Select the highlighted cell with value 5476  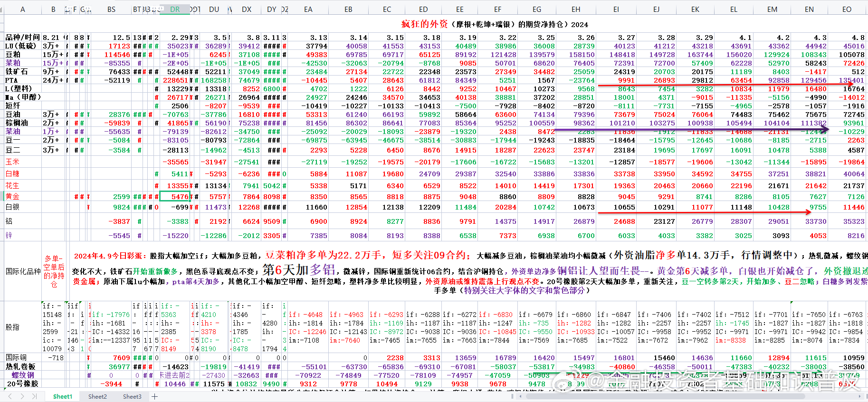tap(175, 196)
